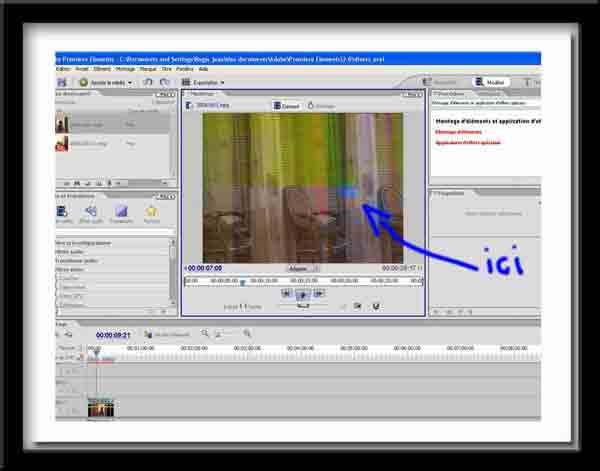Screen dimensions: 600x471
Task: Click the timeline zoom slider
Action: (x=227, y=334)
